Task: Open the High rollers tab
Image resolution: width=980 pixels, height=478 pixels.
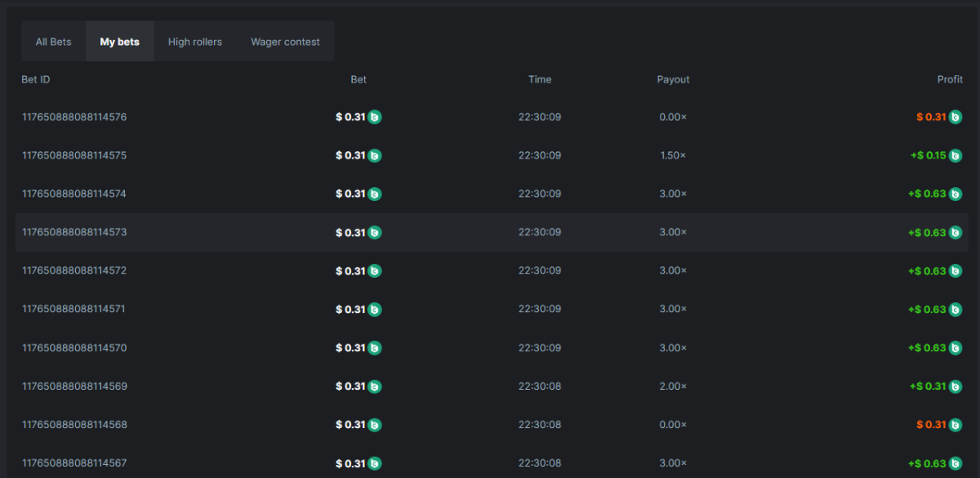Action: (x=195, y=42)
